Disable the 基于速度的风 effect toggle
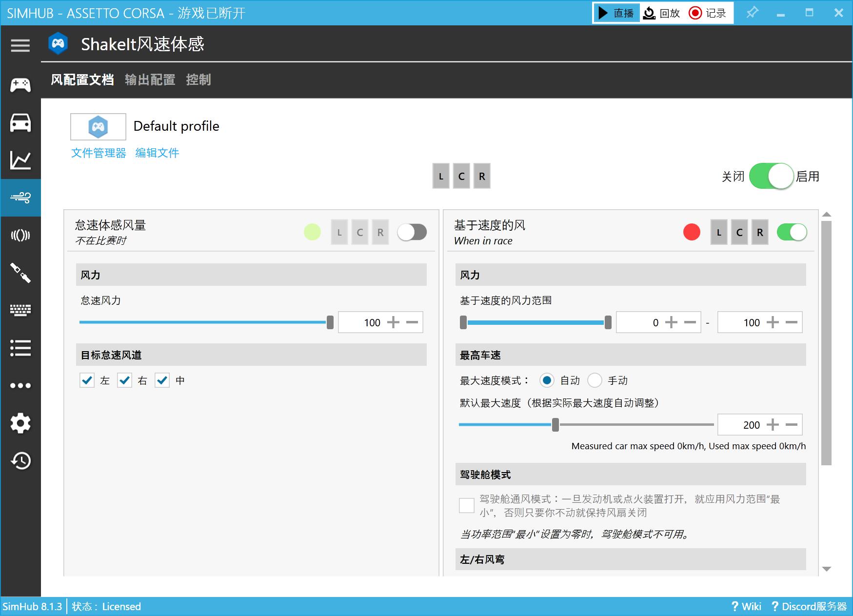 point(792,232)
